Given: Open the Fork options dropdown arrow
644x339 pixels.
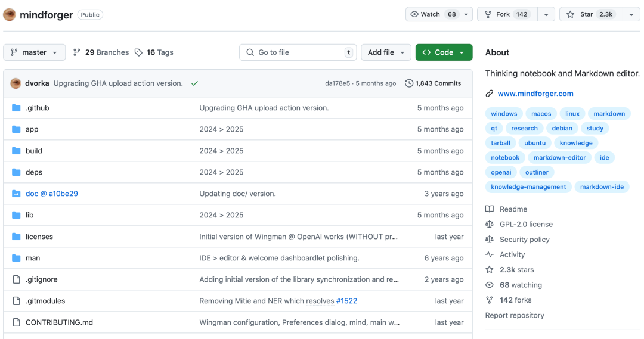Looking at the screenshot, I should tap(546, 14).
